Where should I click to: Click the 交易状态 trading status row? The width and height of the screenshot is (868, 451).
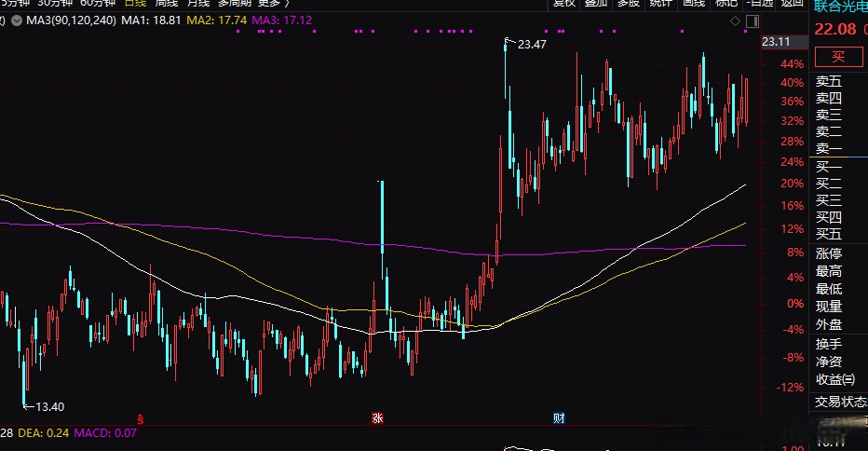point(840,402)
